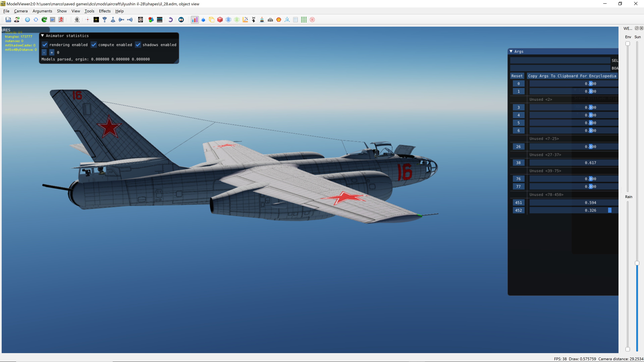This screenshot has height=362, width=644.
Task: Click the argument 451 slider showing 0.594
Action: [x=574, y=203]
